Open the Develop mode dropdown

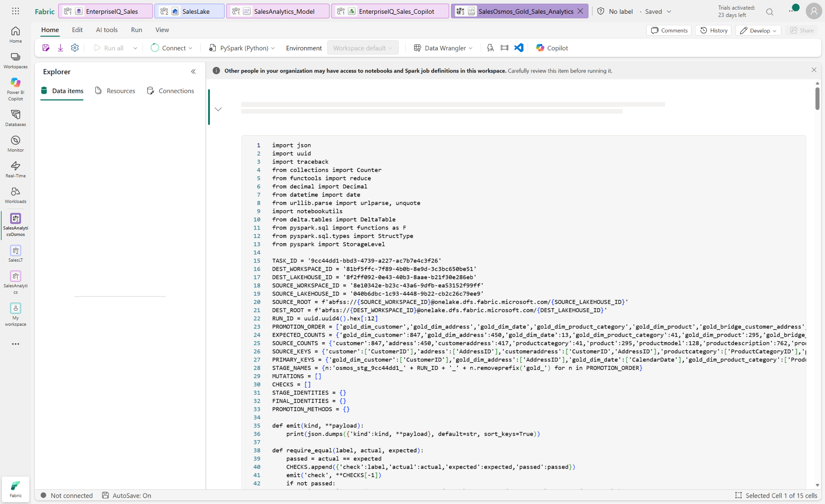pos(759,31)
